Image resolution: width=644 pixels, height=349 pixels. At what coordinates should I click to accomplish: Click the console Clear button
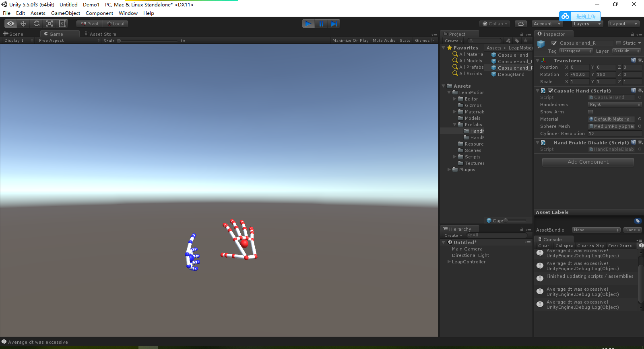point(543,246)
